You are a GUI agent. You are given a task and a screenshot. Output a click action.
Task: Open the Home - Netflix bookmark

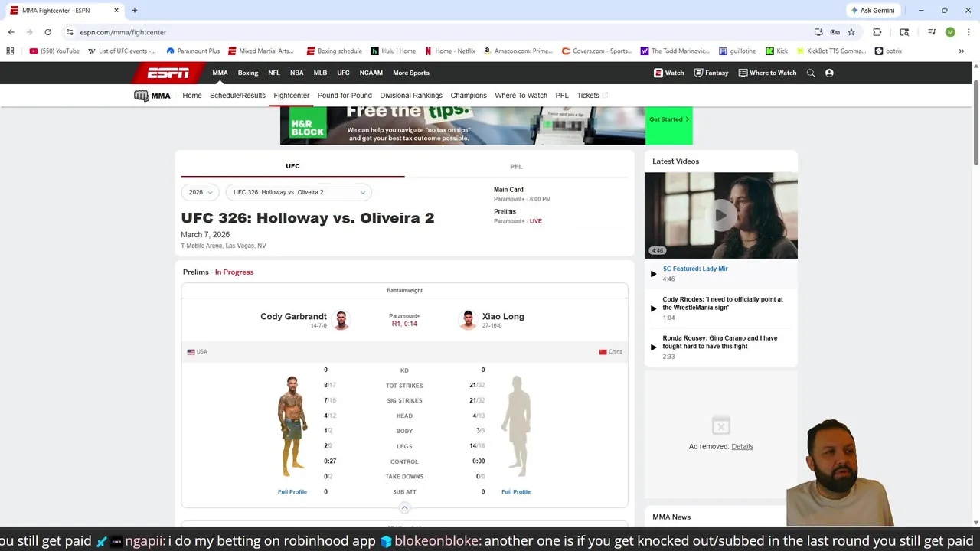450,51
